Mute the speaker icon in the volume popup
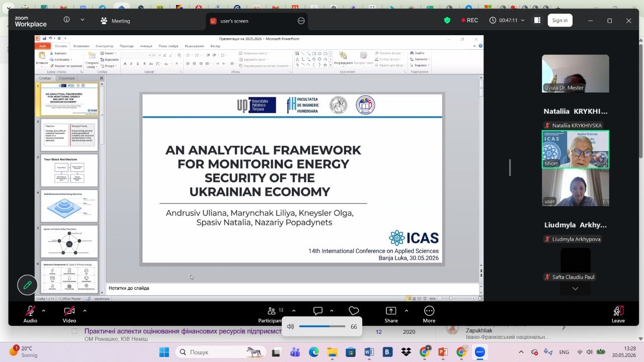Viewport: 644px width, 362px height. [x=290, y=327]
